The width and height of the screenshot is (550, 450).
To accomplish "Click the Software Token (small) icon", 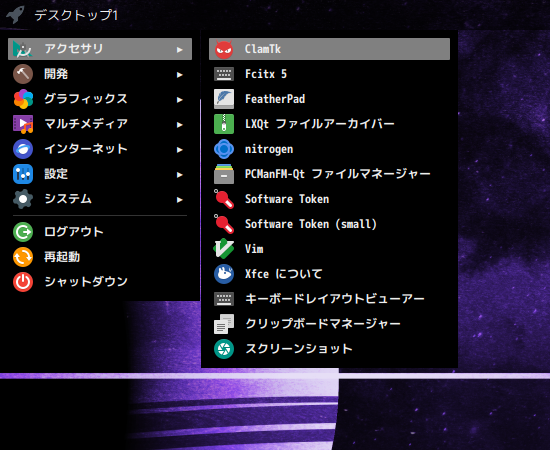I will pos(224,224).
